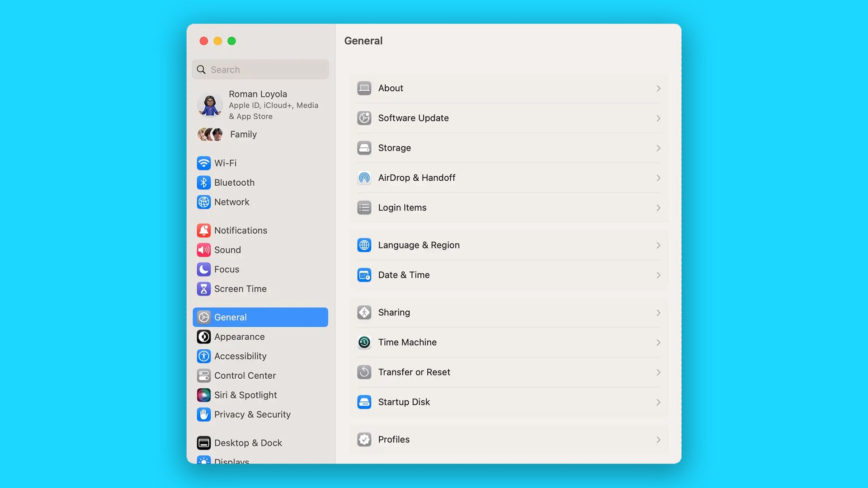Click the AirDrop & Handoff icon
The image size is (868, 488).
point(364,178)
